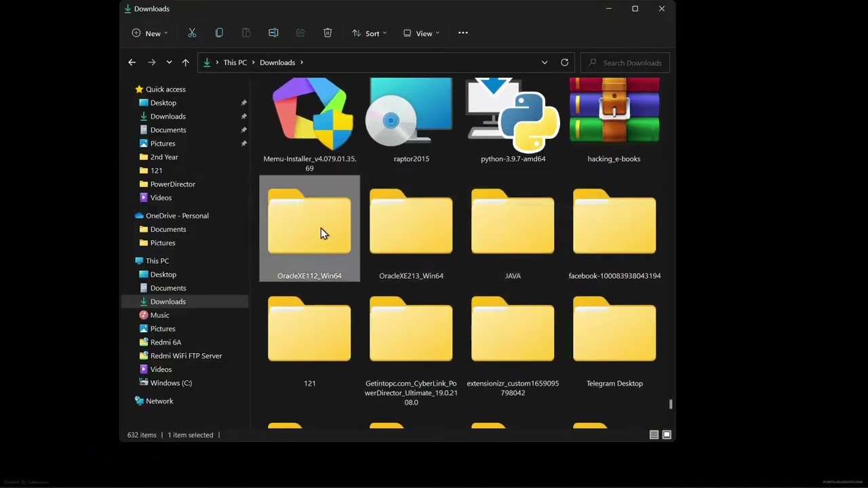The width and height of the screenshot is (868, 488).
Task: Open Videos under Quick access
Action: (161, 198)
